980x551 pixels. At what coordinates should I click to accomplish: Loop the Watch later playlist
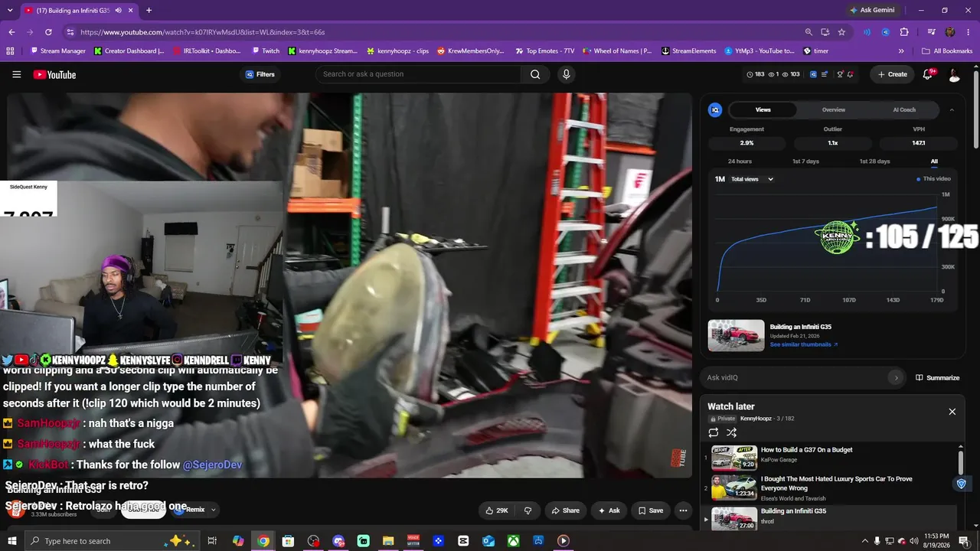tap(714, 432)
